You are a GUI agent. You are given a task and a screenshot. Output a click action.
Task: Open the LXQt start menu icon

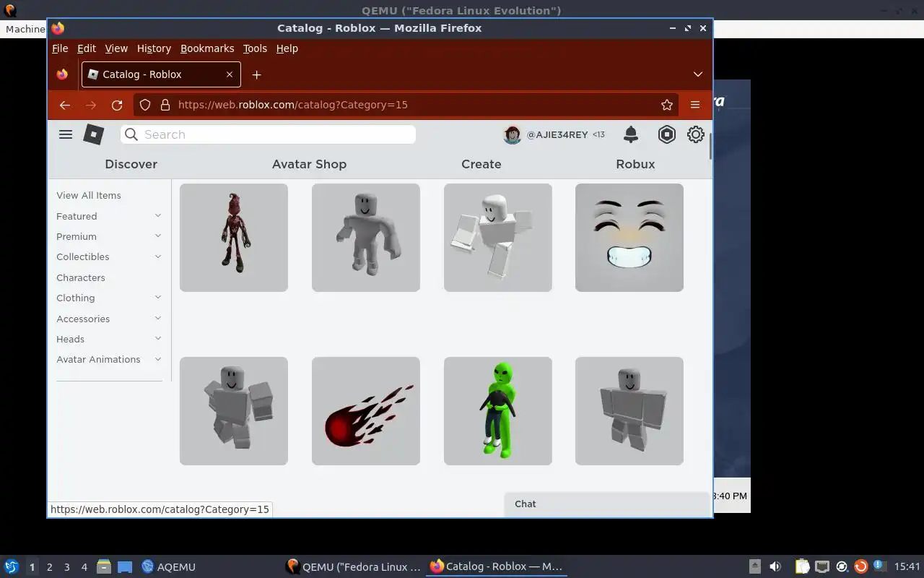tap(11, 566)
